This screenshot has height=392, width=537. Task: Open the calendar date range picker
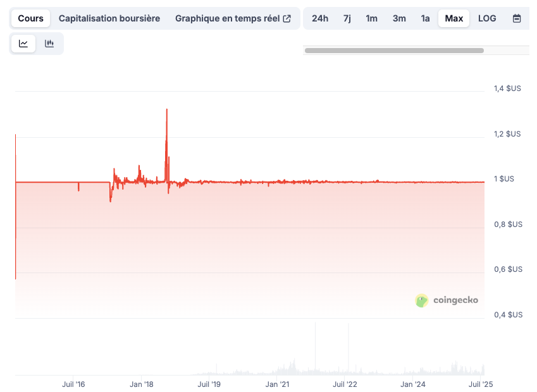[517, 18]
